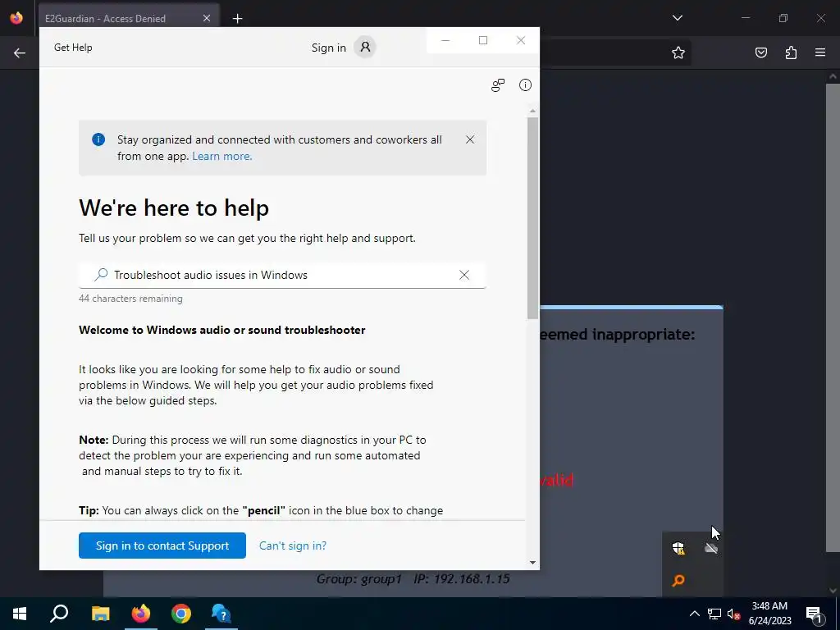Screen dimensions: 840x630
Task: Clear the help search text
Action: click(x=464, y=275)
